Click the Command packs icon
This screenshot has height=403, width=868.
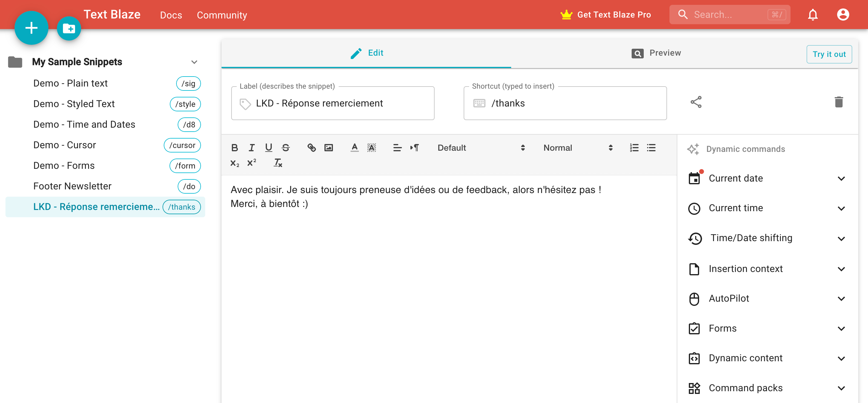[694, 388]
